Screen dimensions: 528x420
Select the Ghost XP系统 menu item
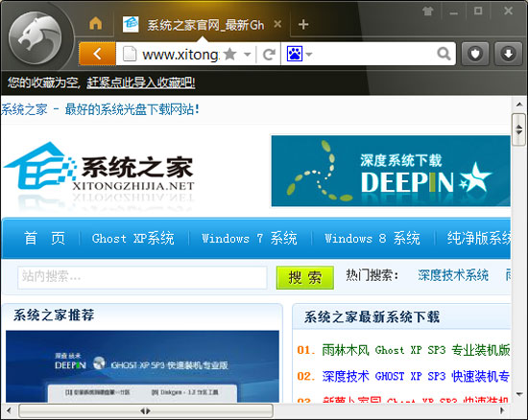(133, 239)
